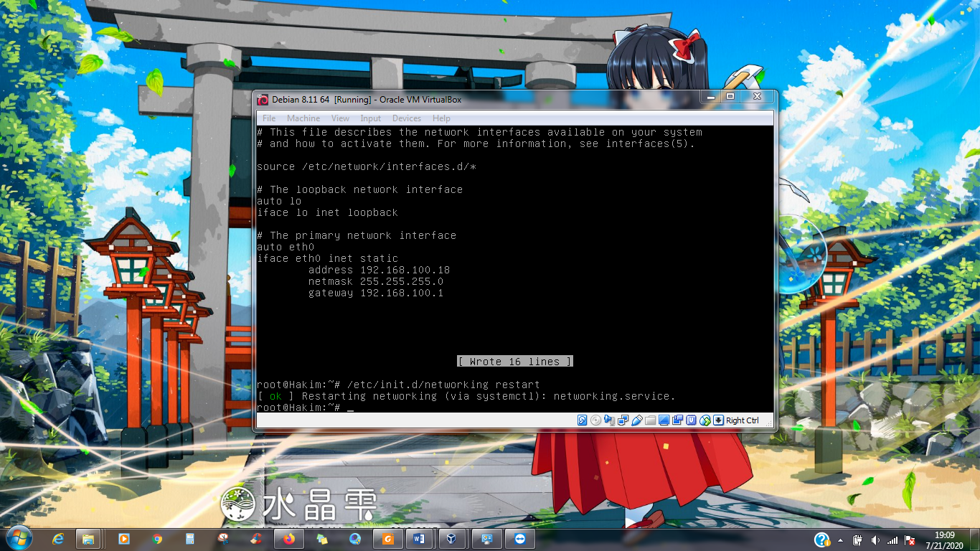
Task: Open Windows Explorer from the taskbar
Action: point(88,539)
